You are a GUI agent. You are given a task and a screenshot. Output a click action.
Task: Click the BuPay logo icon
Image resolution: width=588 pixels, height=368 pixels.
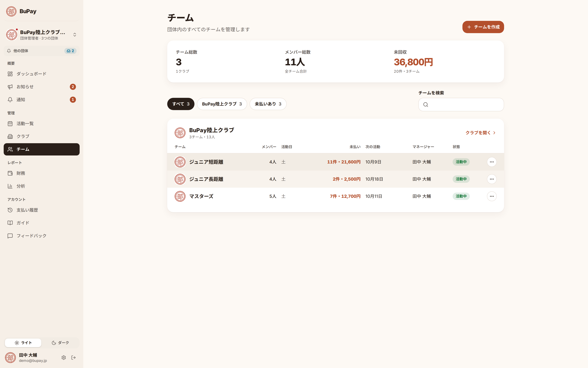click(11, 11)
